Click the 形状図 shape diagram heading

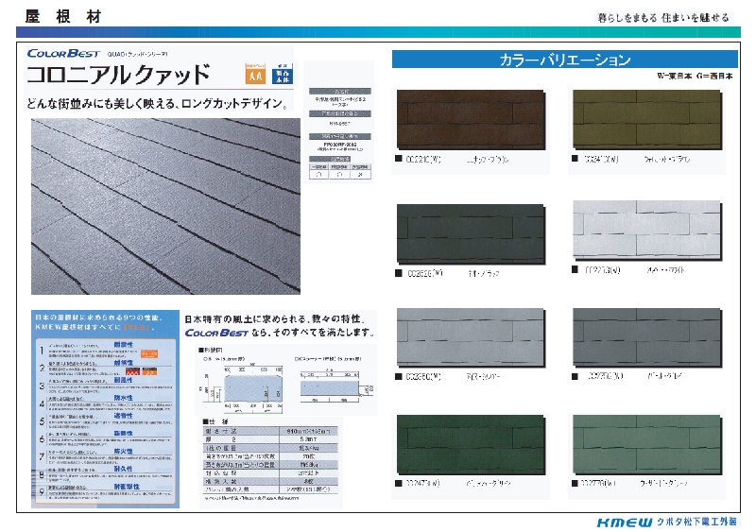click(x=211, y=351)
